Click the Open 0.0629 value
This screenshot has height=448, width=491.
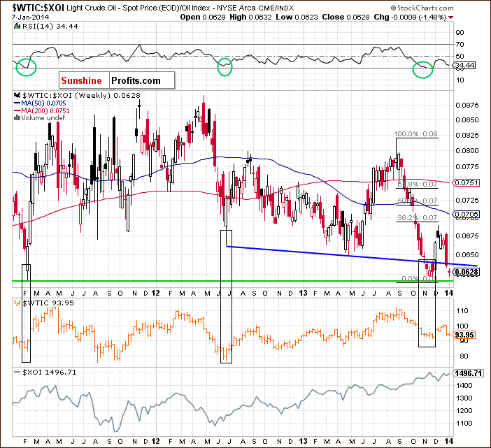click(203, 17)
